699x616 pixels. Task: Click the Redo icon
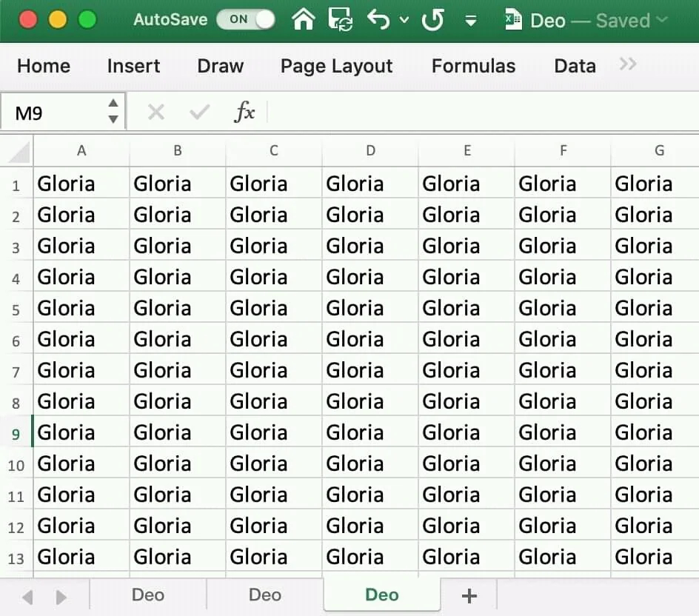(x=432, y=20)
